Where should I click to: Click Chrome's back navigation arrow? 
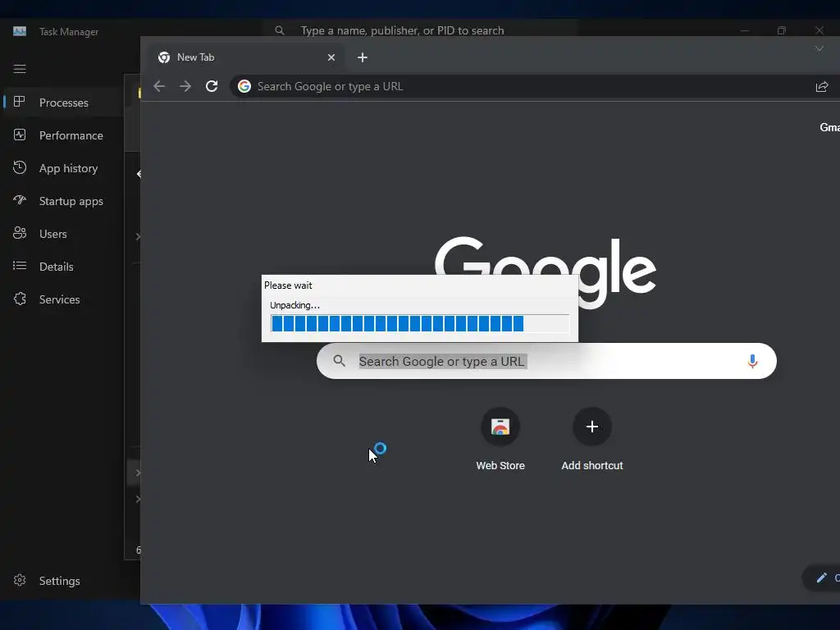159,86
